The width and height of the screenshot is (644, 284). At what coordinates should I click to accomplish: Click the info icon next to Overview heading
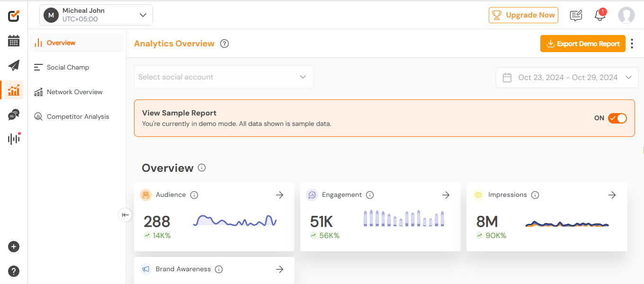[x=202, y=168]
